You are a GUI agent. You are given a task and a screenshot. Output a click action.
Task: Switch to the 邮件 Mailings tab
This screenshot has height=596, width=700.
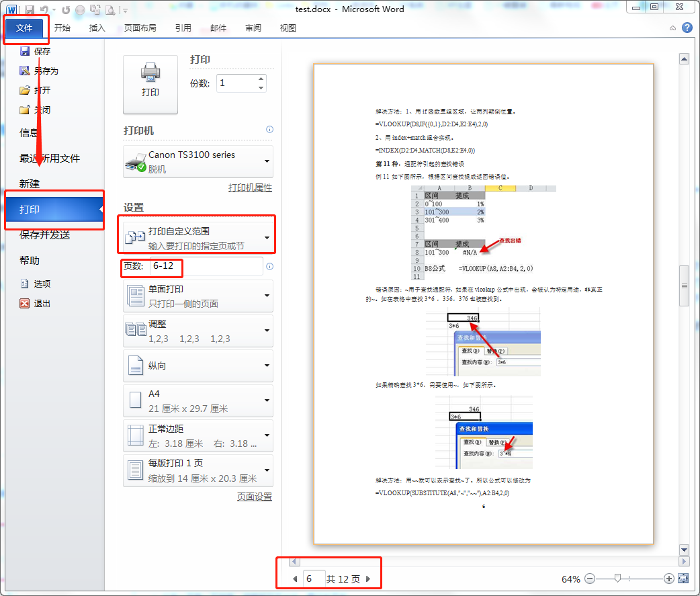click(218, 28)
